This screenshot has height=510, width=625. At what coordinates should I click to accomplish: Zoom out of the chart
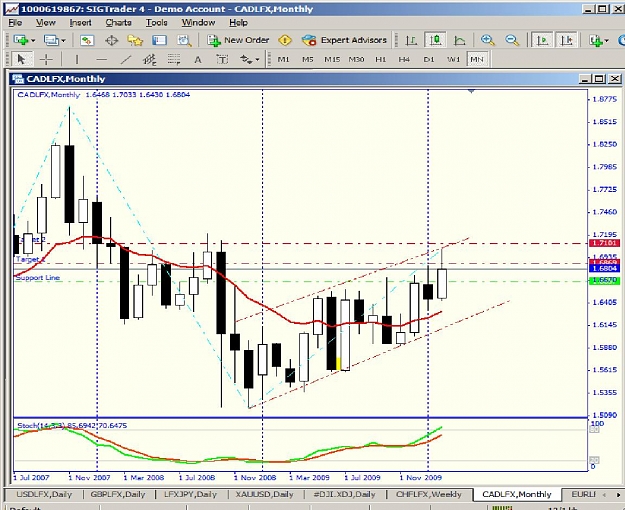(x=512, y=40)
